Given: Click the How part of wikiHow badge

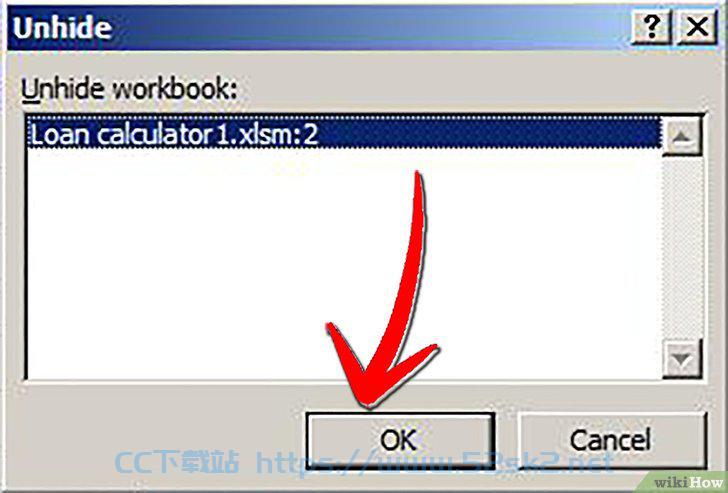Looking at the screenshot, I should (x=708, y=483).
